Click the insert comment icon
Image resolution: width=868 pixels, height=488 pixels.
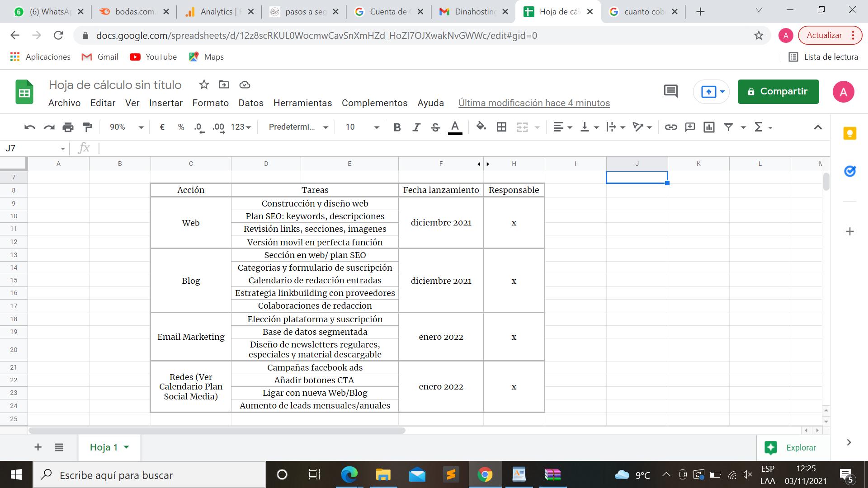click(690, 127)
